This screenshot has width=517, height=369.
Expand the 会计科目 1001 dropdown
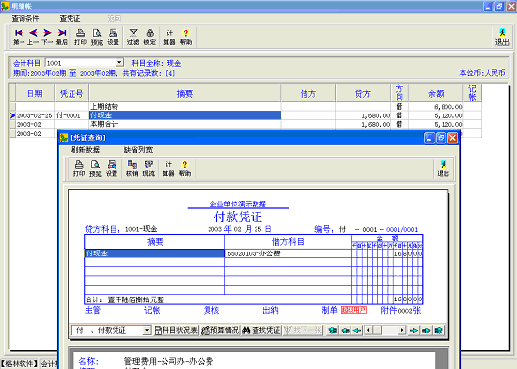[x=119, y=62]
